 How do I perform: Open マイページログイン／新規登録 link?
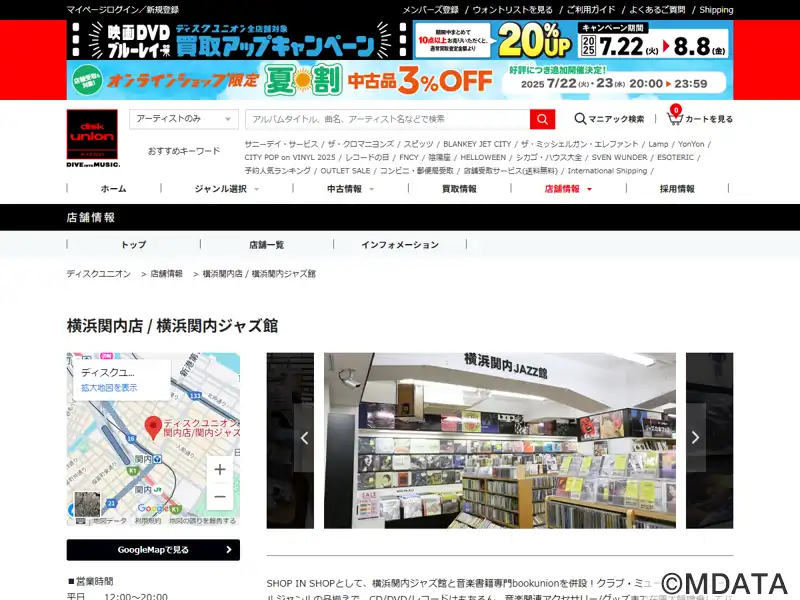click(x=122, y=10)
